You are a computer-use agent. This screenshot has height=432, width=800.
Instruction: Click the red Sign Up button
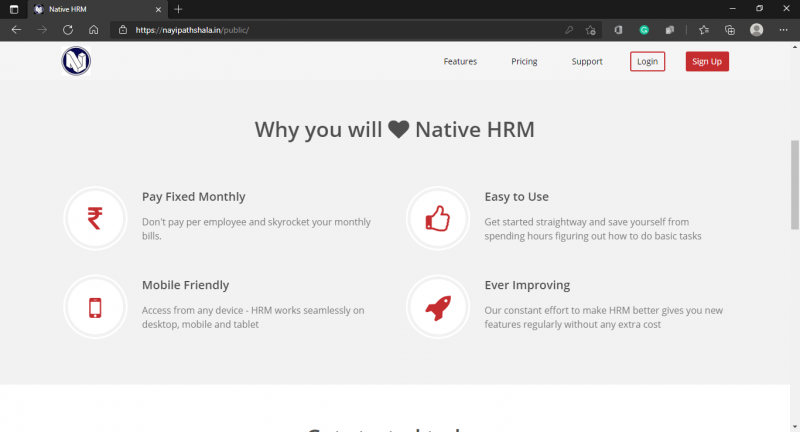[707, 61]
